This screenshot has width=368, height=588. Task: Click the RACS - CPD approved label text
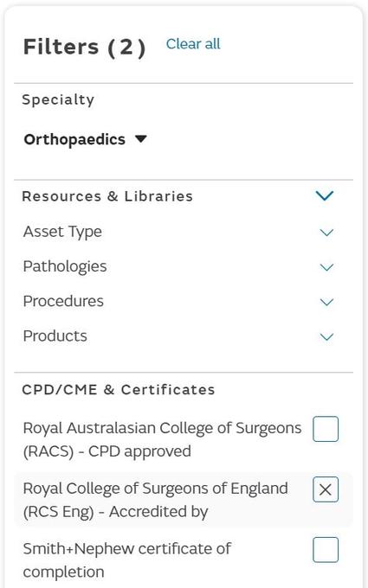[x=162, y=439]
